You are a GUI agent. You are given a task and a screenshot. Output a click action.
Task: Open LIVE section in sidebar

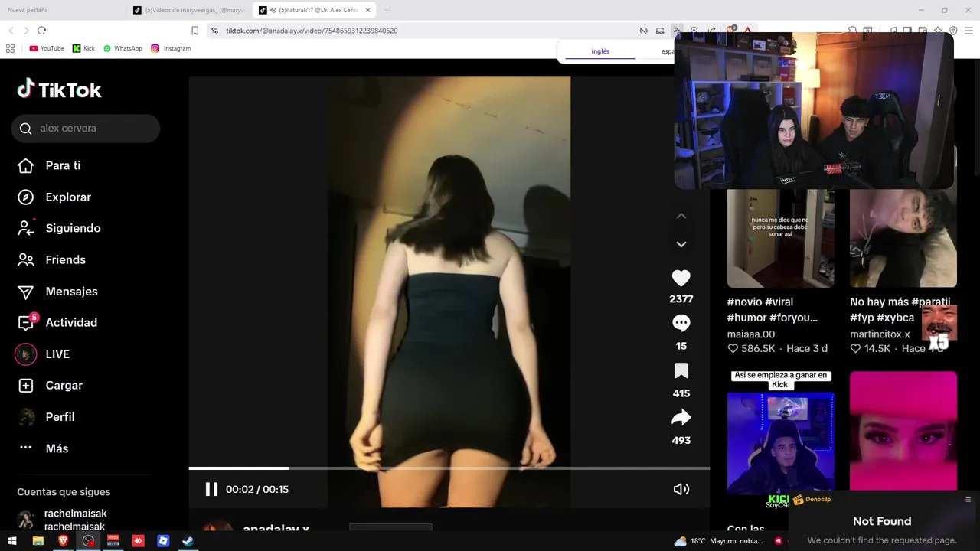pos(57,354)
